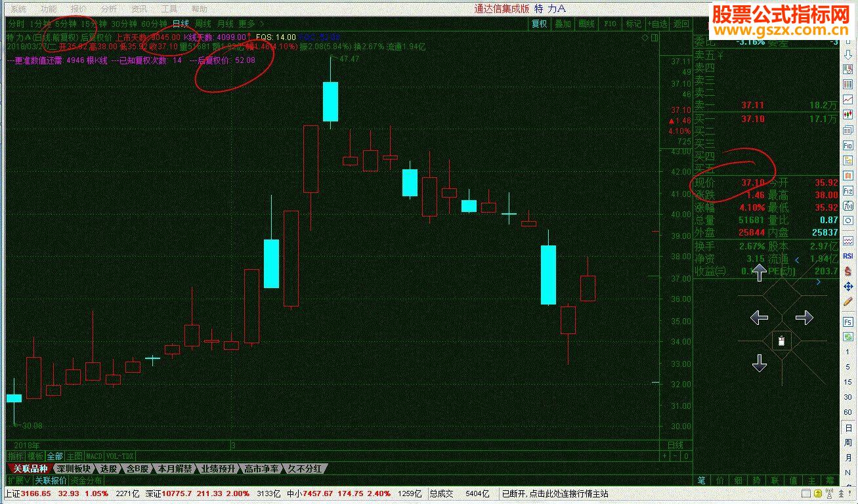Click the 复权 button
This screenshot has width=858, height=504.
click(539, 24)
